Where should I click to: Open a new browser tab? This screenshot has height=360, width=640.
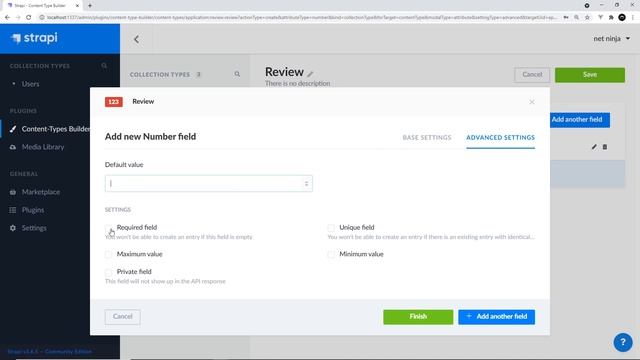[x=90, y=6]
